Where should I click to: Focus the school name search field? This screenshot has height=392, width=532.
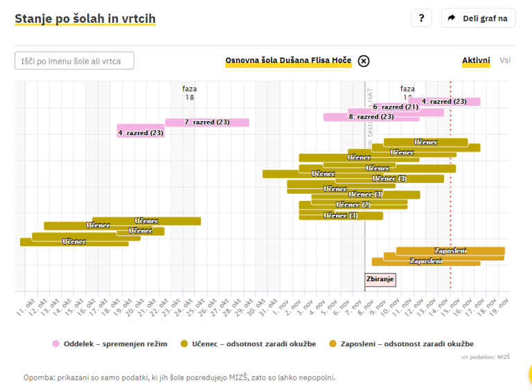tap(74, 61)
